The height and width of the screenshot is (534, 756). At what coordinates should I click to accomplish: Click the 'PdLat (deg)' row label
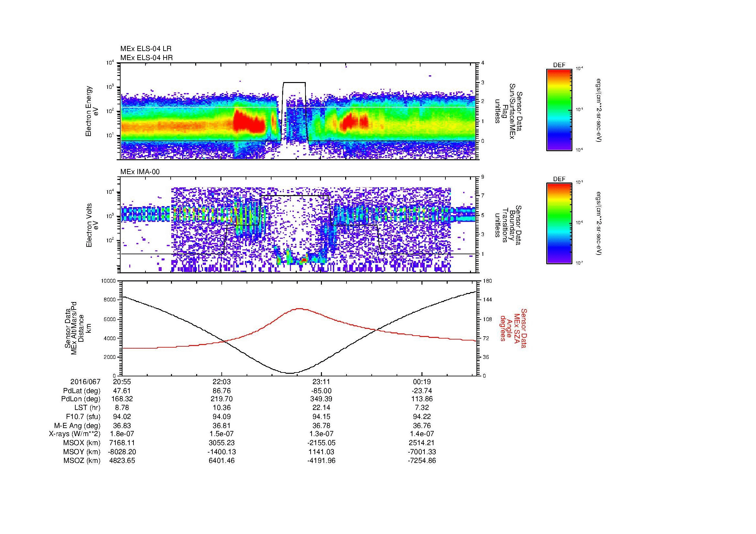click(x=82, y=391)
